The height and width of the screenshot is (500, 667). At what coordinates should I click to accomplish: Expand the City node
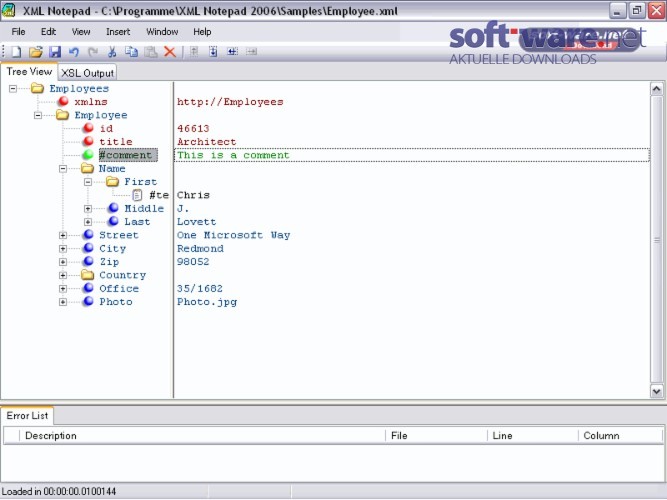tap(63, 249)
